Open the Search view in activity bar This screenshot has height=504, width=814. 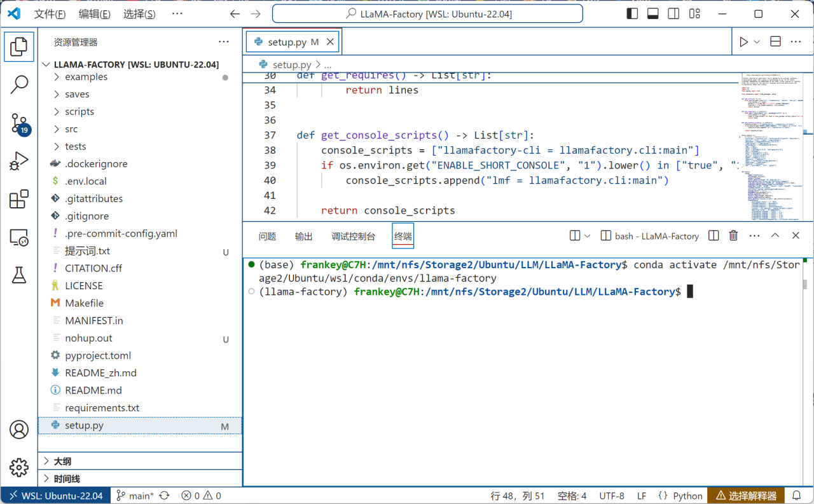19,84
